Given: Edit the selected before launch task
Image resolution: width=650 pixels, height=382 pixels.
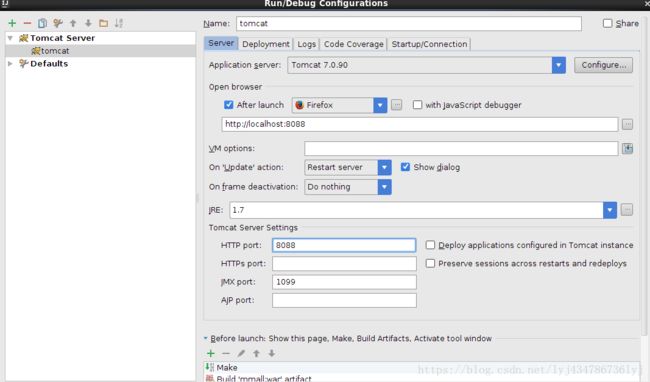Looking at the screenshot, I should tap(241, 353).
